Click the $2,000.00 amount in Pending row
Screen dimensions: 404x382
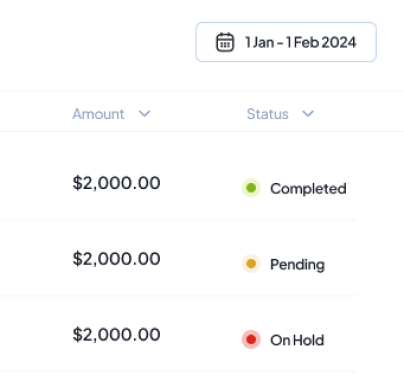116,259
